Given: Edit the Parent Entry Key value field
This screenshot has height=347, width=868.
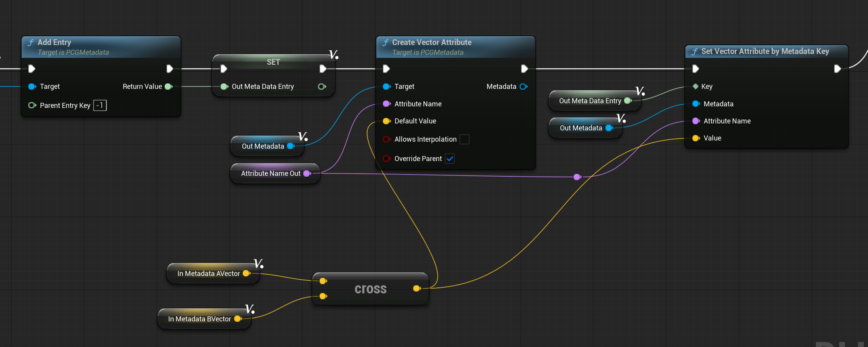Looking at the screenshot, I should pyautogui.click(x=100, y=106).
